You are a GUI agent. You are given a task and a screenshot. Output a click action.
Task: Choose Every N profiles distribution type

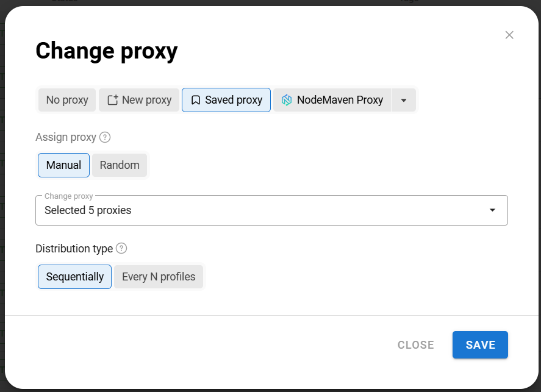pos(159,277)
